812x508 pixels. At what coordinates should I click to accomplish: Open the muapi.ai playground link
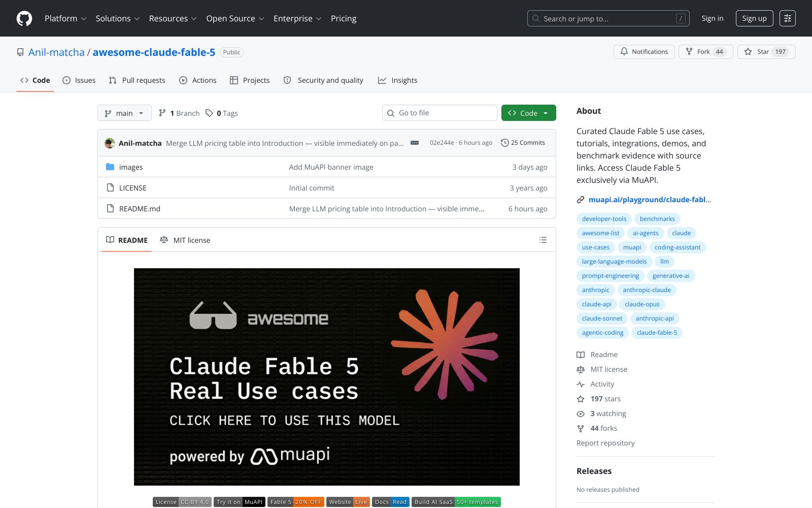[650, 200]
